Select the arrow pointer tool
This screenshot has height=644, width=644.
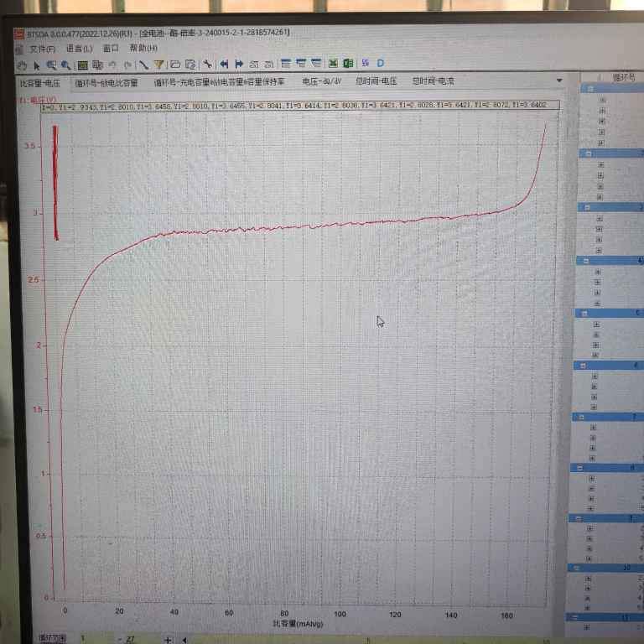37,65
